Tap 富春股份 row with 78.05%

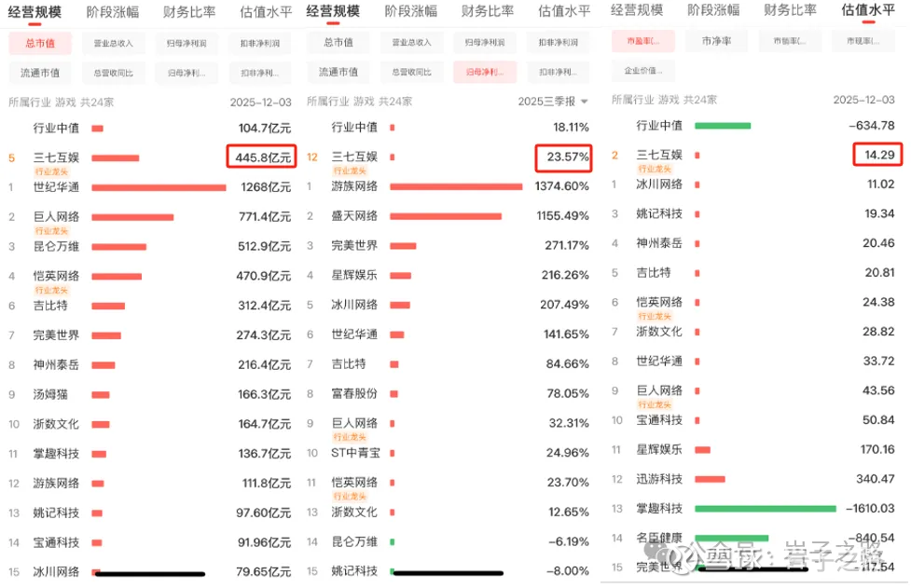coord(448,394)
